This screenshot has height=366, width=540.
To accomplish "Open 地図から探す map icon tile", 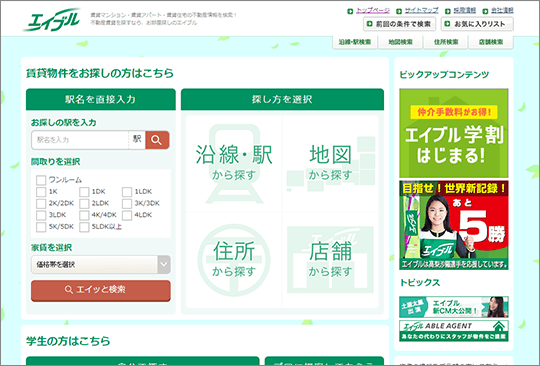I will pos(330,164).
